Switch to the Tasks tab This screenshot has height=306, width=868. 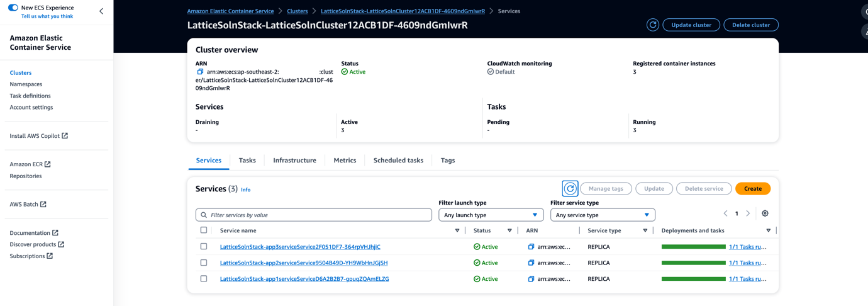click(x=247, y=160)
